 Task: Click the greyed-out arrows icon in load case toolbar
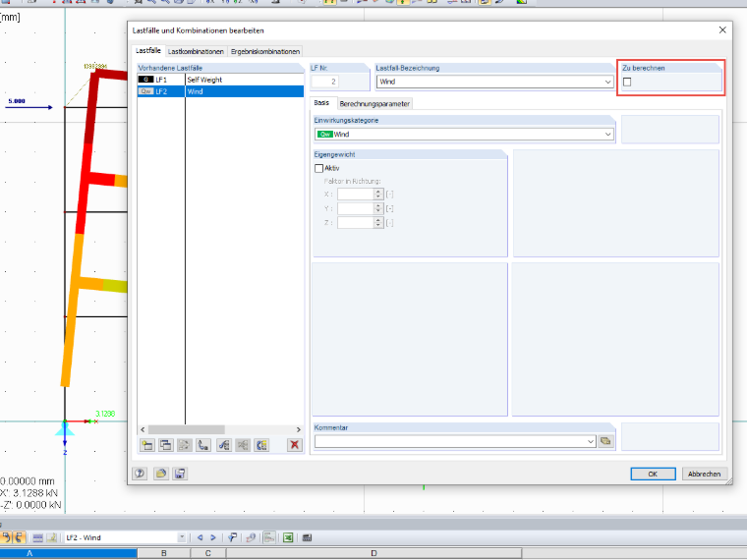tap(185, 445)
